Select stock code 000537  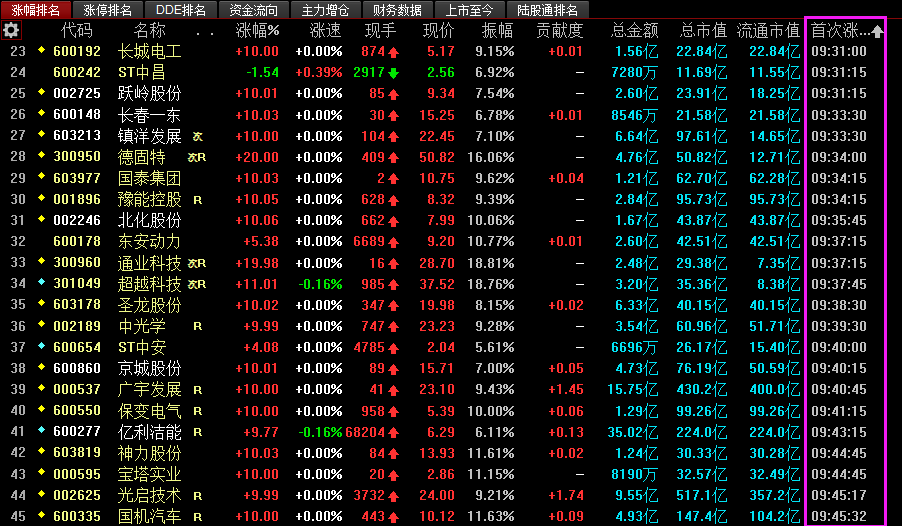point(77,389)
